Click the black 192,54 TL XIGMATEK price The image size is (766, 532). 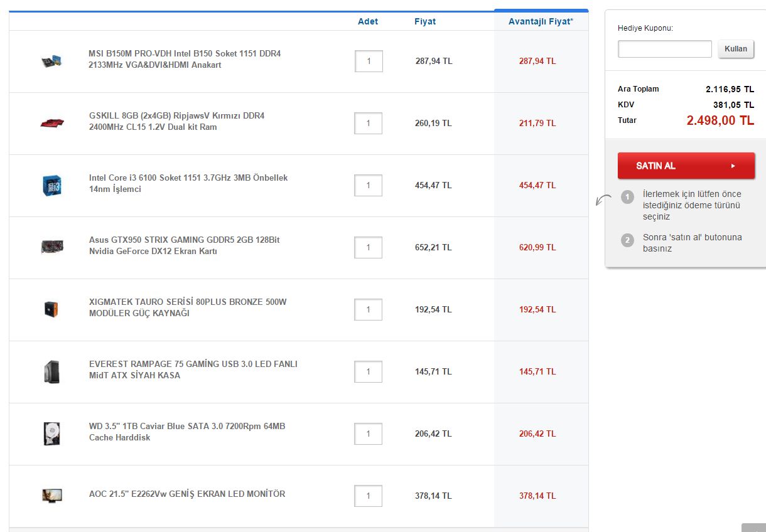point(433,310)
